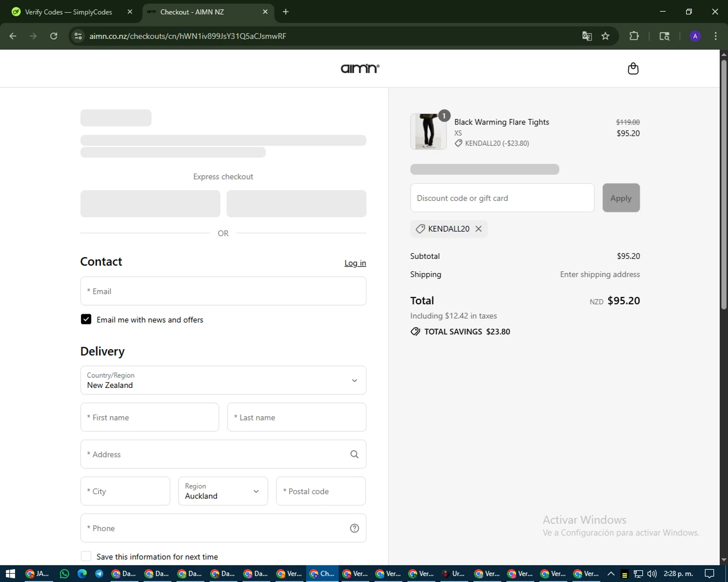Screen dimensions: 728x582
Task: Open Chrome's three-dot menu
Action: click(x=715, y=36)
